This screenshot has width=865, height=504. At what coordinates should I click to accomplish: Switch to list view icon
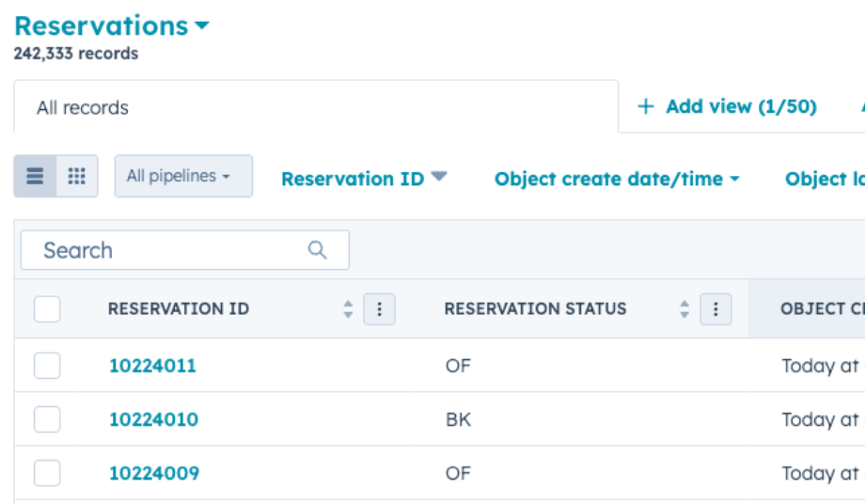tap(35, 176)
